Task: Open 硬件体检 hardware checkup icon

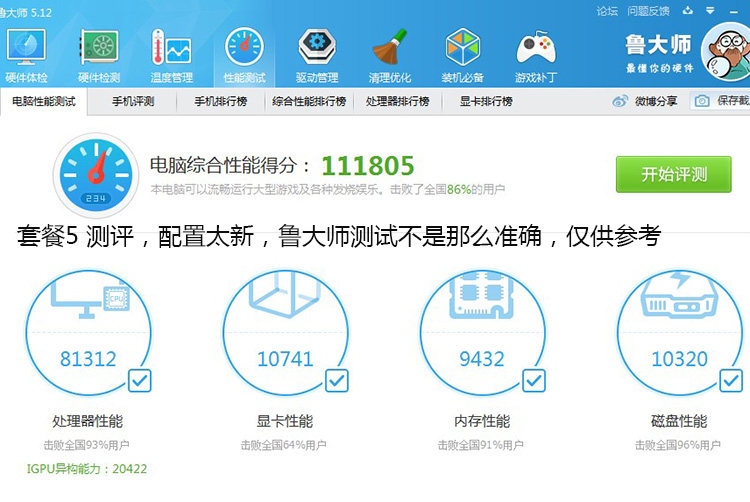Action: coord(26,47)
